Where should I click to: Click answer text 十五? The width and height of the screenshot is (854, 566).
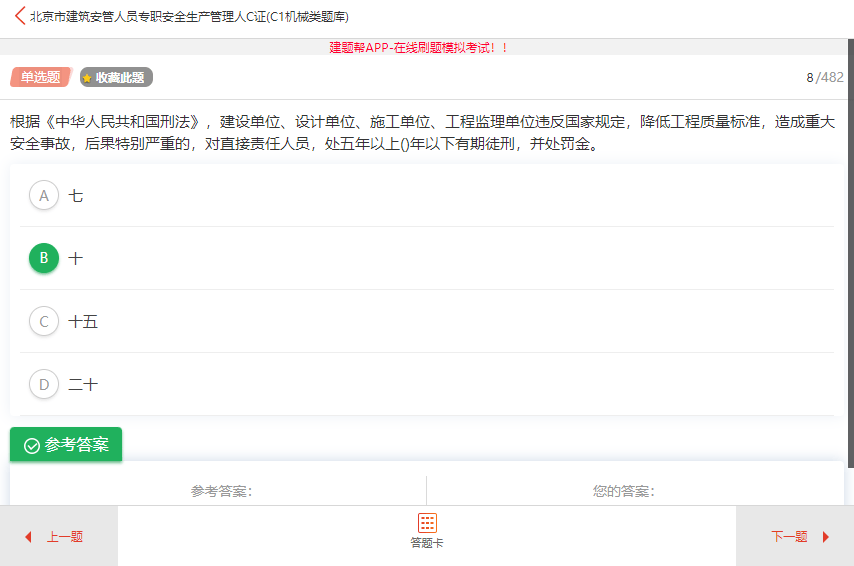coord(83,322)
